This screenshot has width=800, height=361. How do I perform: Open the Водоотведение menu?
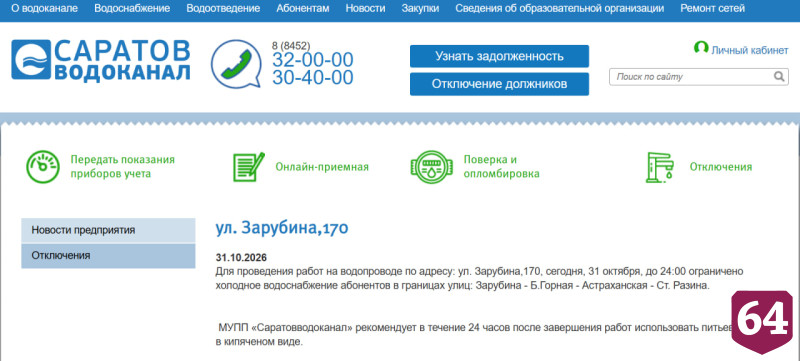pyautogui.click(x=223, y=9)
